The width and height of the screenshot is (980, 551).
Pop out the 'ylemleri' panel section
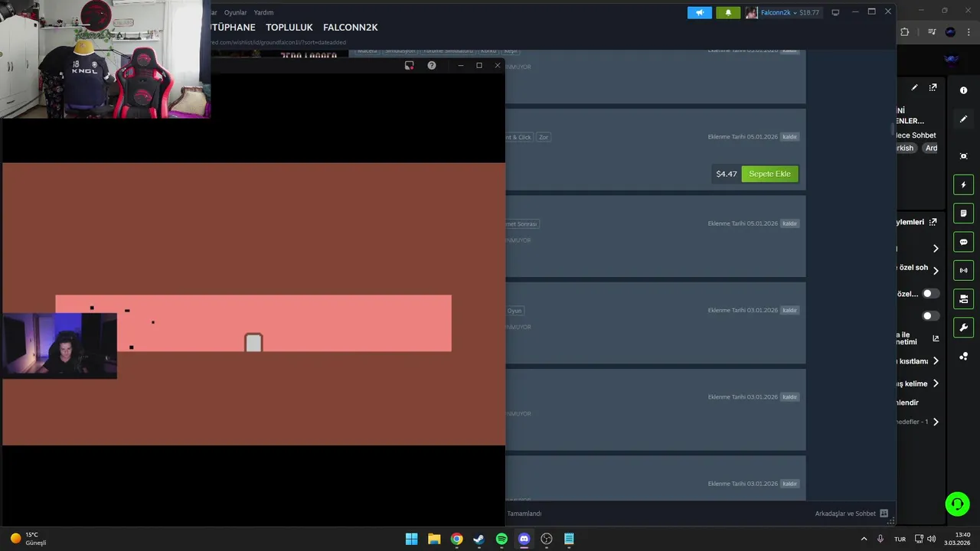coord(933,222)
